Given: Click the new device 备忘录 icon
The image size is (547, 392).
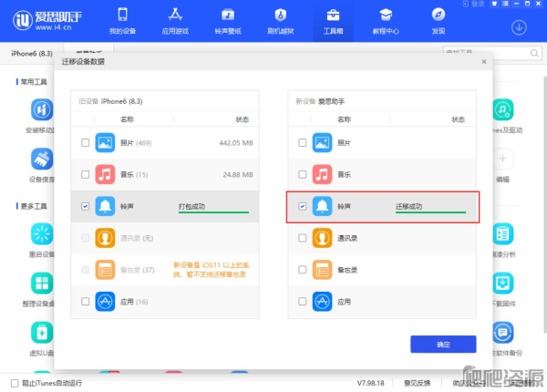Looking at the screenshot, I should point(322,270).
